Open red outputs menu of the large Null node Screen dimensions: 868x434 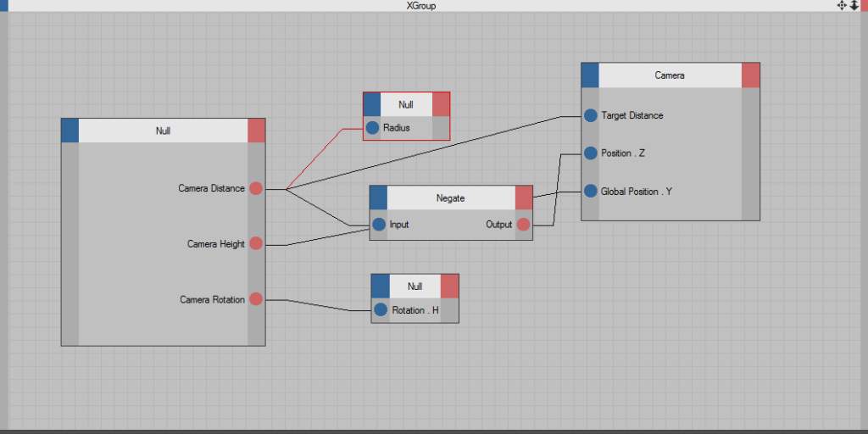(256, 131)
